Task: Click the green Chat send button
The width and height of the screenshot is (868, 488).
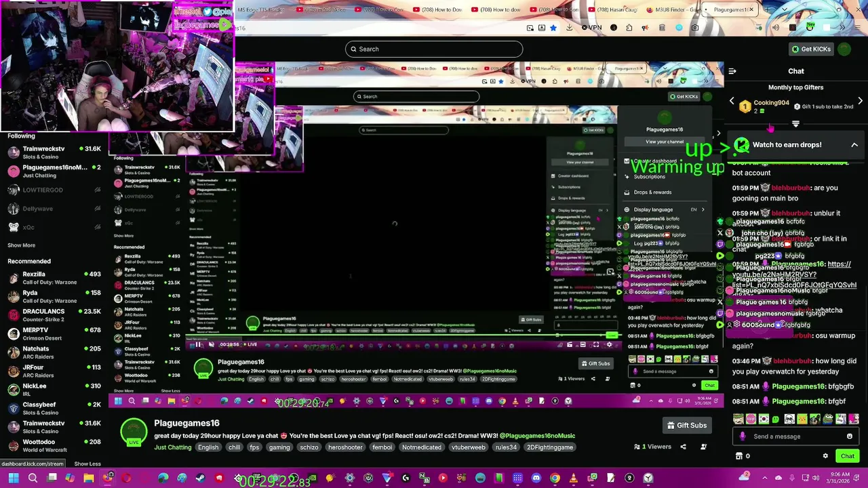Action: [848, 456]
